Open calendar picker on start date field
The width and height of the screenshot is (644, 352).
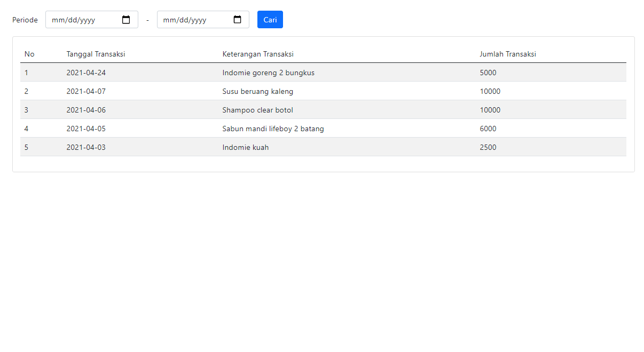click(x=126, y=20)
